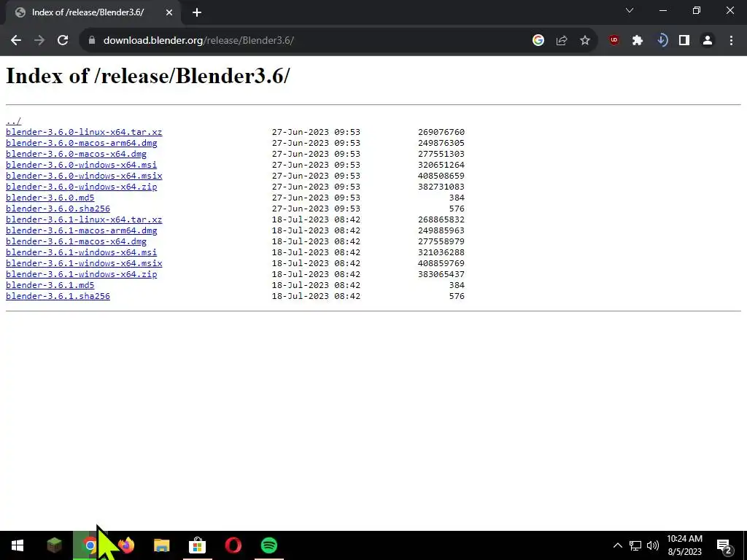This screenshot has height=560, width=747.
Task: Download blender-3.6.0-macos-x64.dmg
Action: point(76,154)
